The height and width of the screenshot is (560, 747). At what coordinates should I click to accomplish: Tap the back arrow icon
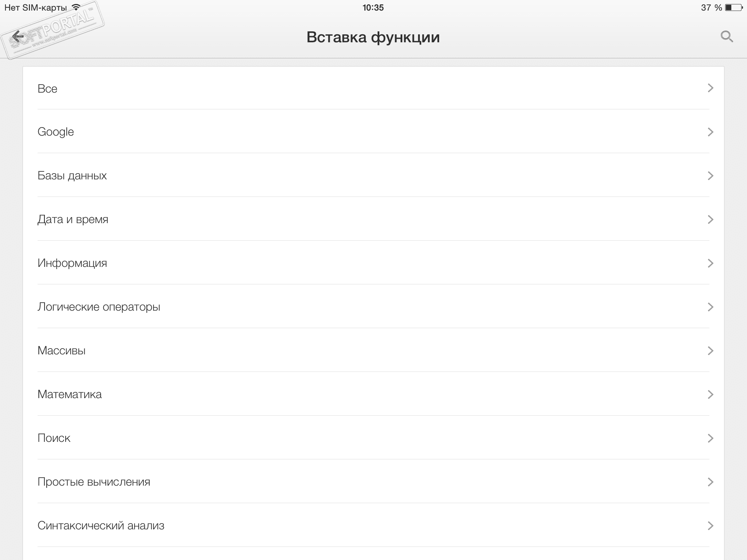click(18, 36)
